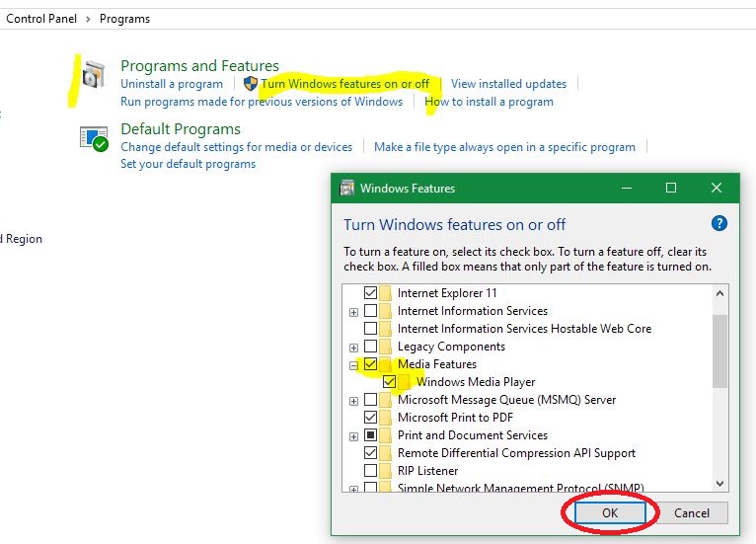756x544 pixels.
Task: Open the Default Programs heading link
Action: [181, 128]
